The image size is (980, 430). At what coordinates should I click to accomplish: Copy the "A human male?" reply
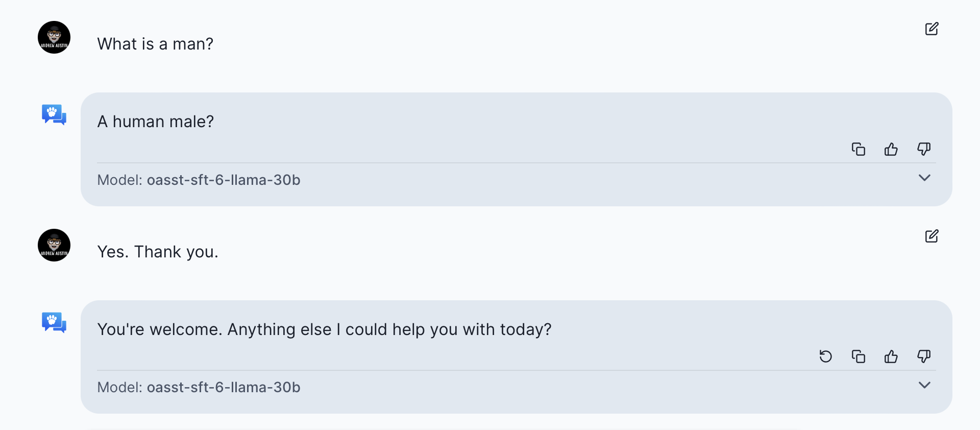click(859, 149)
